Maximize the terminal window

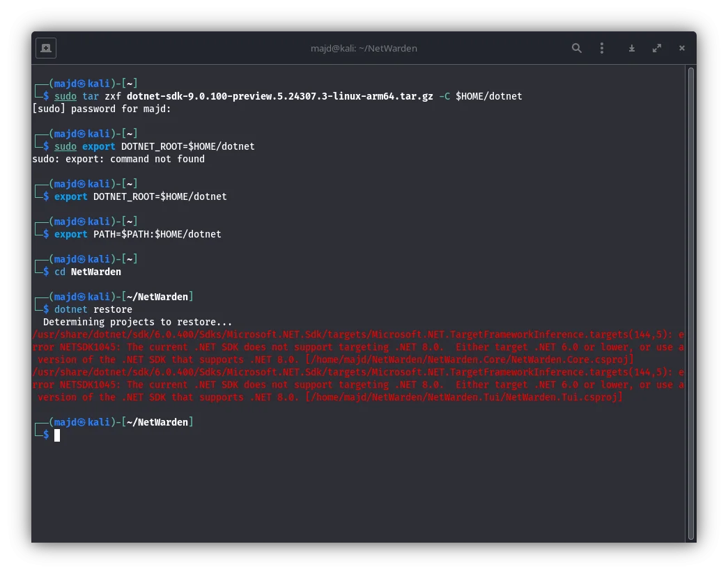tap(657, 48)
